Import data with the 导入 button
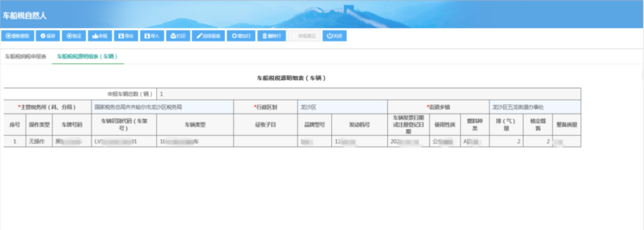Viewport: 644px width, 230px height. 152,36
